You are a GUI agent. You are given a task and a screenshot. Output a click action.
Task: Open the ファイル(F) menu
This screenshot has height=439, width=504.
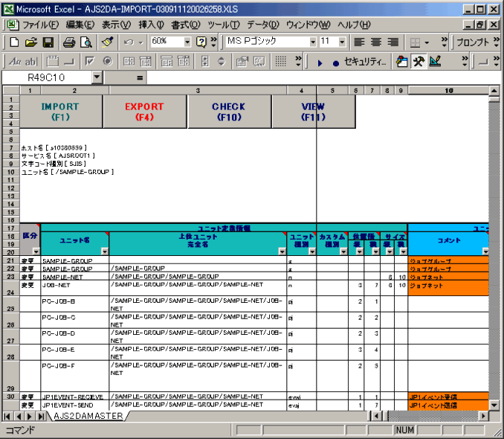tap(40, 25)
